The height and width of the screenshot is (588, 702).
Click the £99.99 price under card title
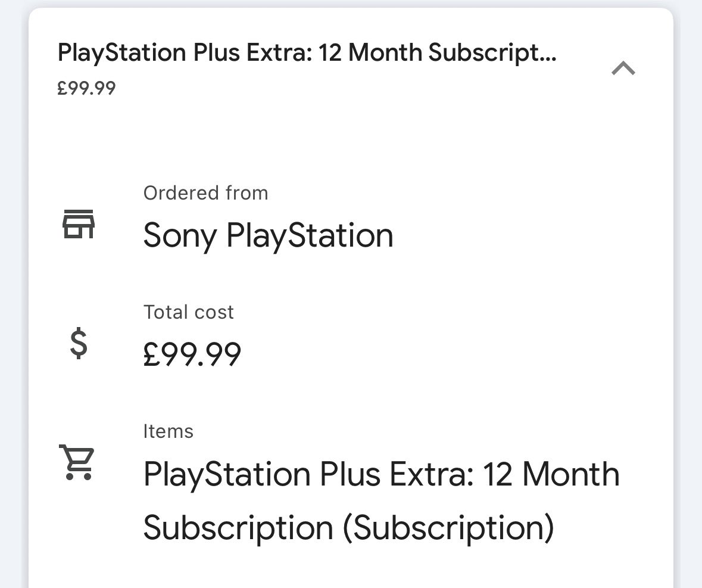click(x=86, y=88)
